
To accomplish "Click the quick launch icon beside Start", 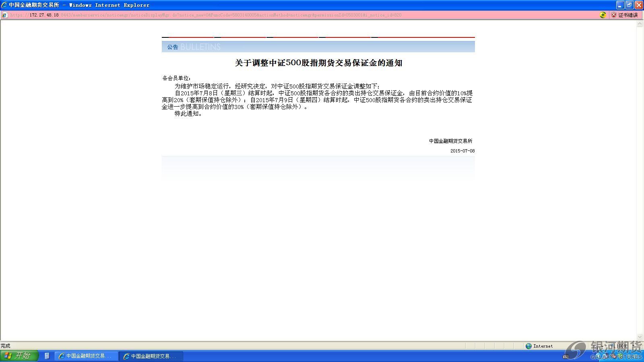I will click(47, 356).
